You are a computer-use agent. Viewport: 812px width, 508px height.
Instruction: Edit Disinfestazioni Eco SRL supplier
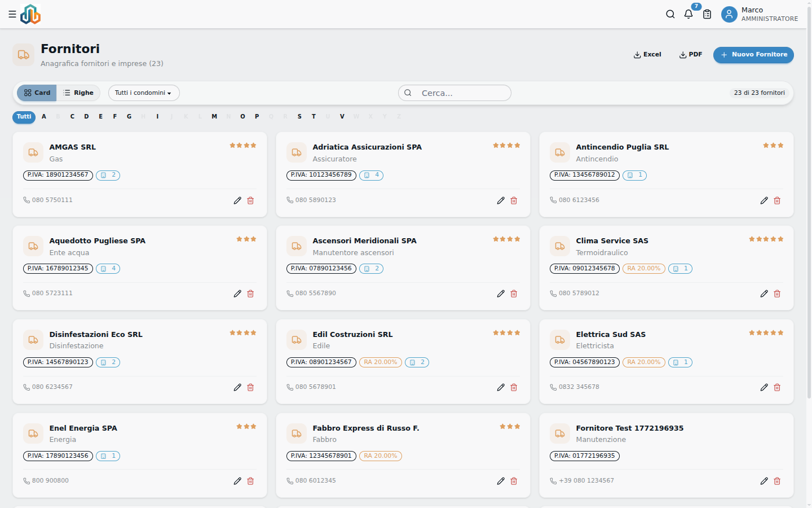[x=237, y=387]
